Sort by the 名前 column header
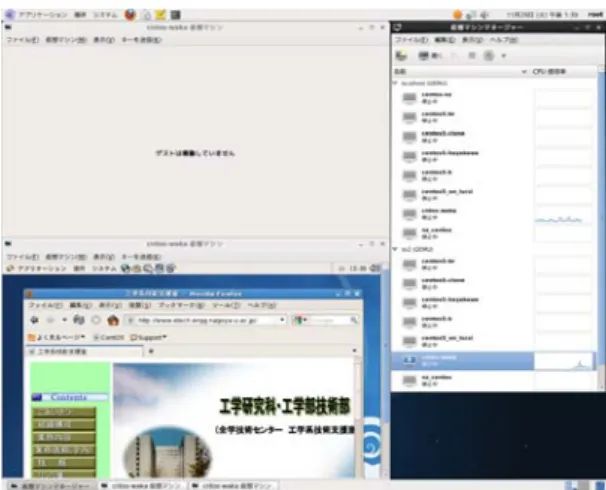 [x=460, y=71]
